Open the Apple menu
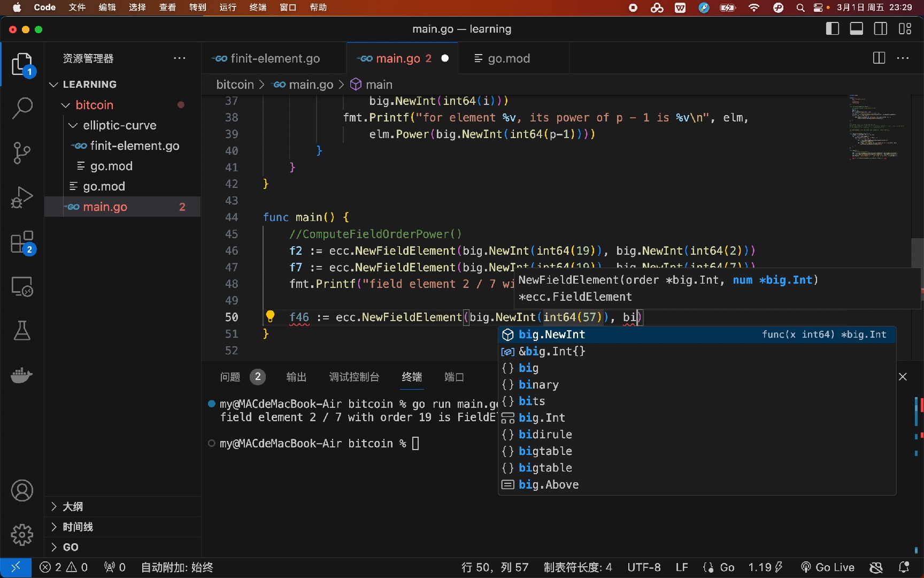This screenshot has height=578, width=924. click(17, 7)
